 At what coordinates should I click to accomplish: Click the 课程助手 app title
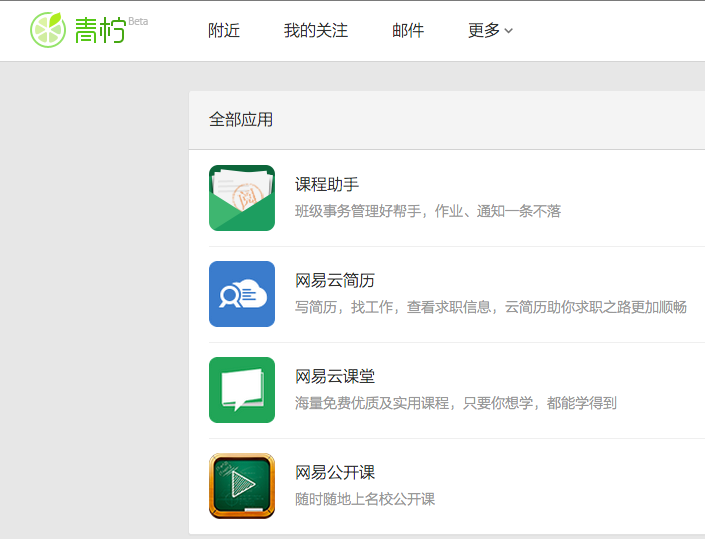[x=327, y=185]
